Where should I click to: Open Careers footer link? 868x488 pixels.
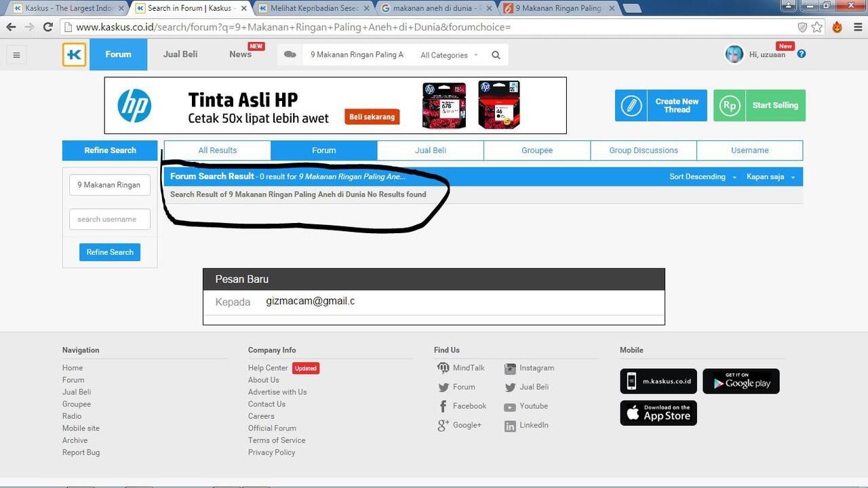[x=261, y=416]
